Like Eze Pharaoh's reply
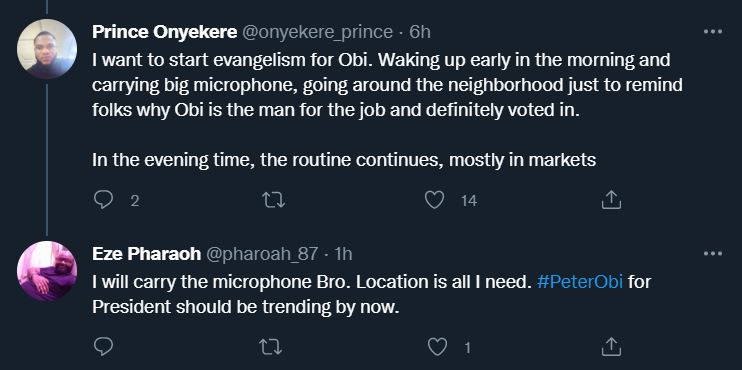Viewport: 742px width, 370px height. click(x=437, y=347)
